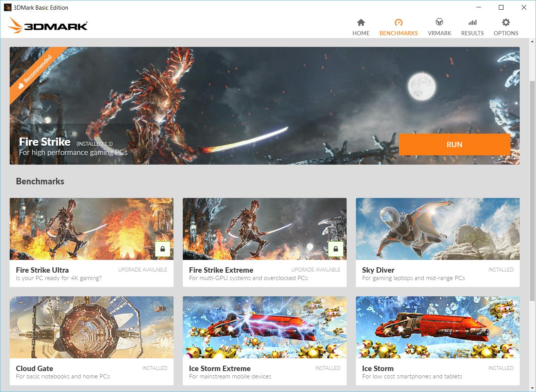Click 'For multi-GPU systems and overclocked PCs'
The image size is (536, 392).
pos(248,278)
